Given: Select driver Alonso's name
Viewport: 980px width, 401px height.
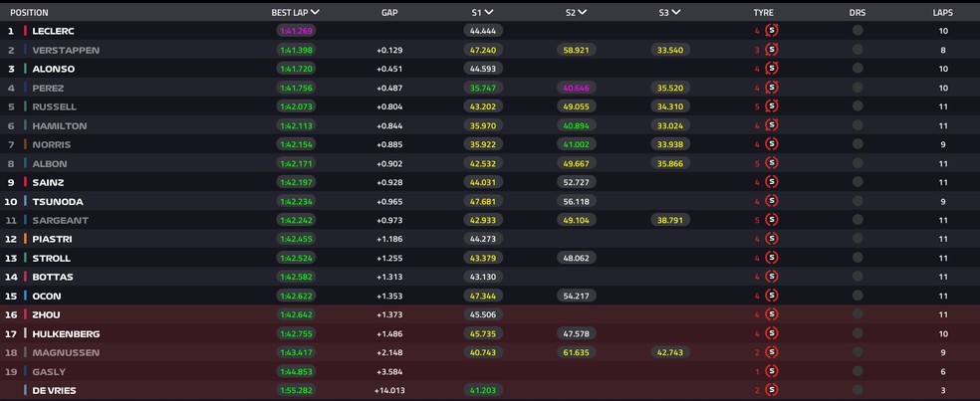Looking at the screenshot, I should coord(53,70).
